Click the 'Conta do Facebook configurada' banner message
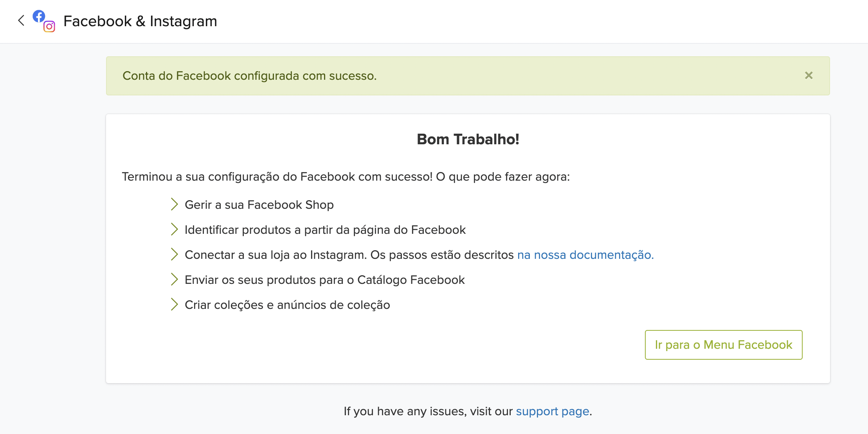868x434 pixels. [x=249, y=76]
